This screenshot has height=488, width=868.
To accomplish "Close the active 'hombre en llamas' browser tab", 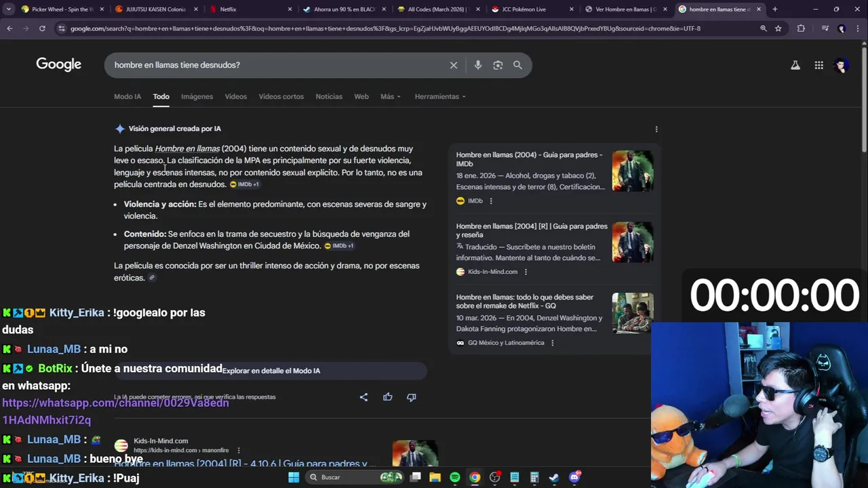I will (x=759, y=9).
